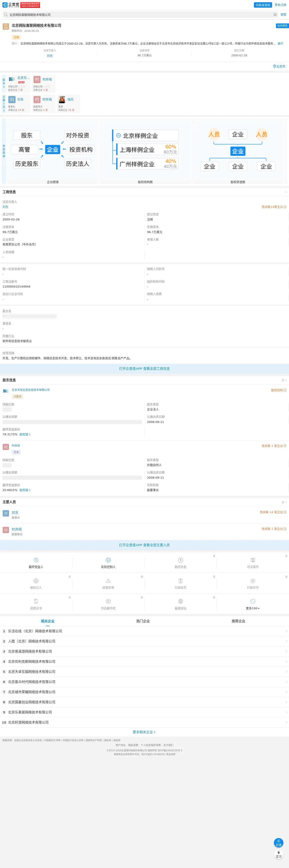This screenshot has width=289, height=868.
Task: Expand the company intro with 展开
Action: 280,43
